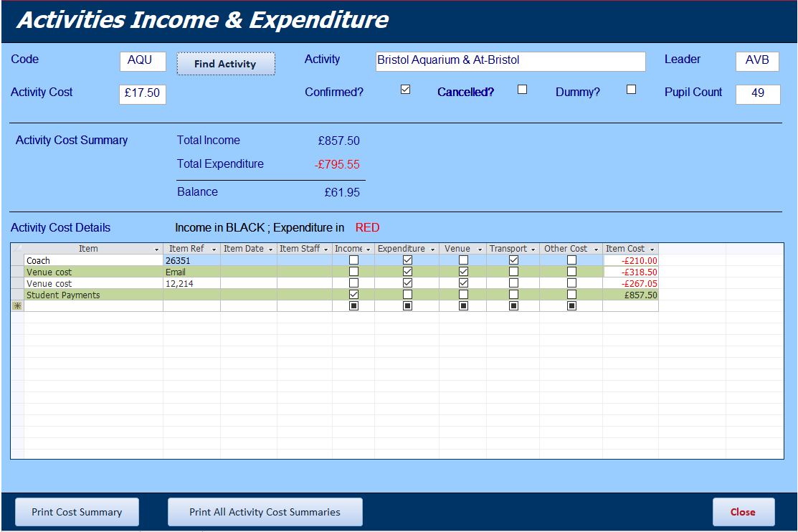Viewport: 798px width, 532px height.
Task: Open the Item Cost column dropdown arrow
Action: [x=652, y=249]
